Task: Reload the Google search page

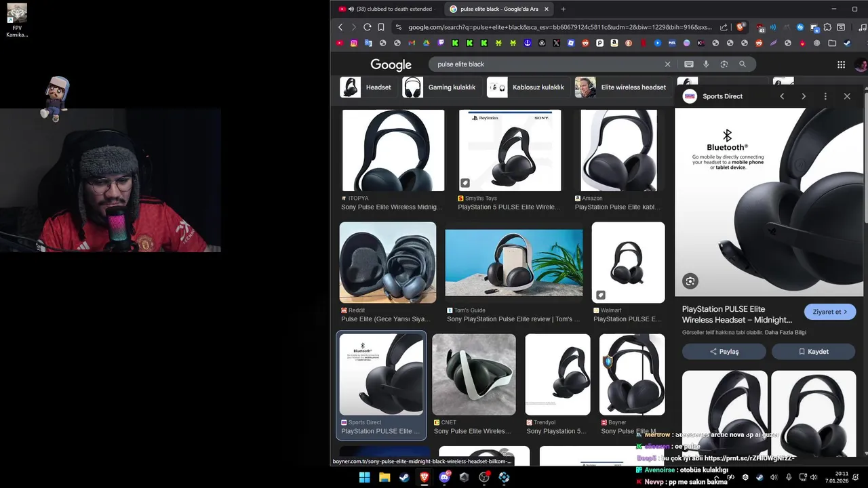Action: click(367, 27)
